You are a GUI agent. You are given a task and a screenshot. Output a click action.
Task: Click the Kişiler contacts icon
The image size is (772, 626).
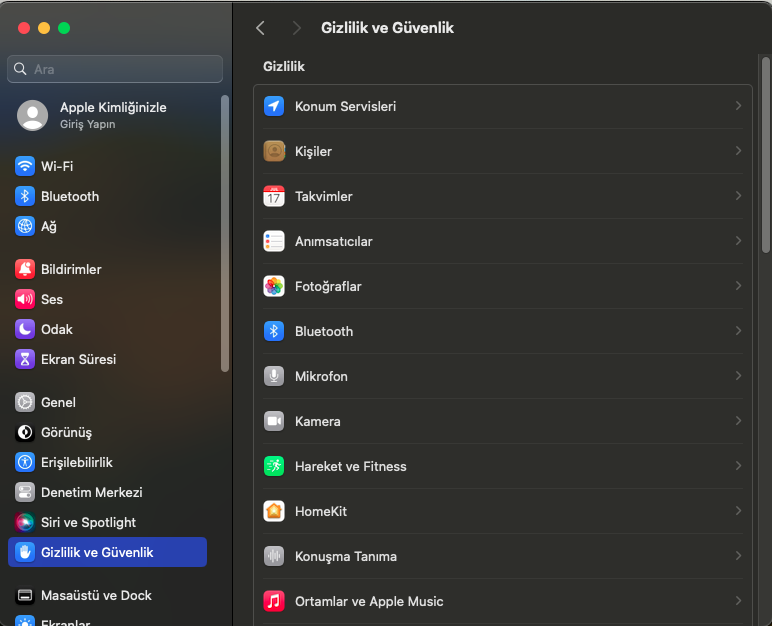(x=274, y=151)
